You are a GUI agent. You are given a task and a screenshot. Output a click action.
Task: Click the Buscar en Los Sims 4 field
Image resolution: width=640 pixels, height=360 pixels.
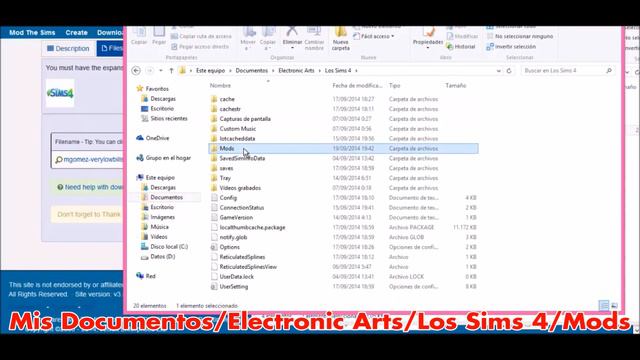point(568,71)
